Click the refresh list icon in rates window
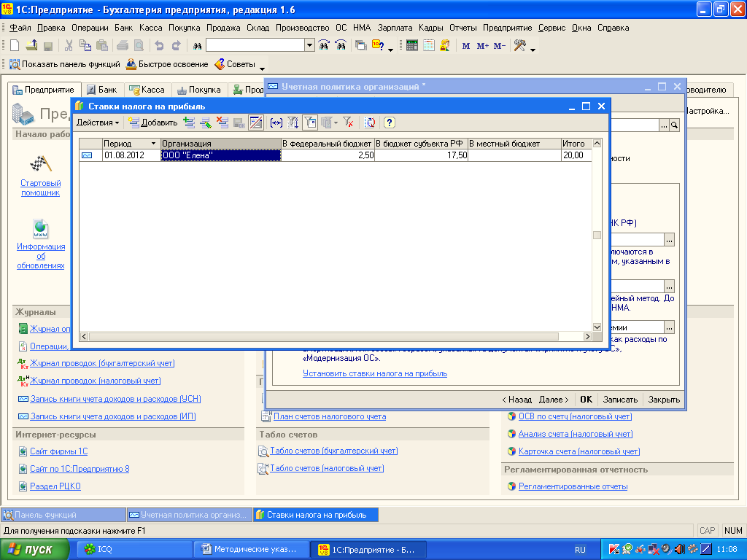Image resolution: width=747 pixels, height=560 pixels. 370,122
